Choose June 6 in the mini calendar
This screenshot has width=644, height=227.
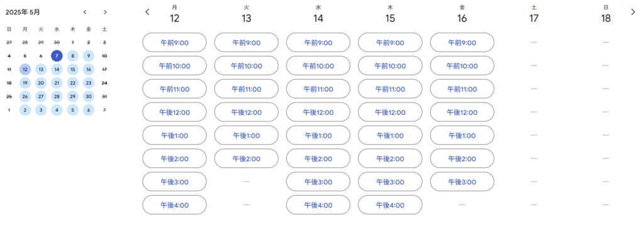(x=88, y=110)
